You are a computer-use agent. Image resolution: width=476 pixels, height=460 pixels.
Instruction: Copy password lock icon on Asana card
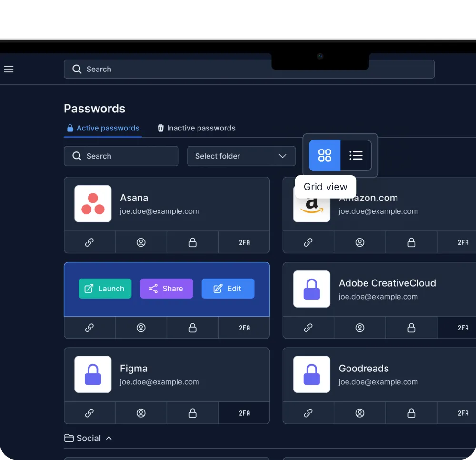192,242
